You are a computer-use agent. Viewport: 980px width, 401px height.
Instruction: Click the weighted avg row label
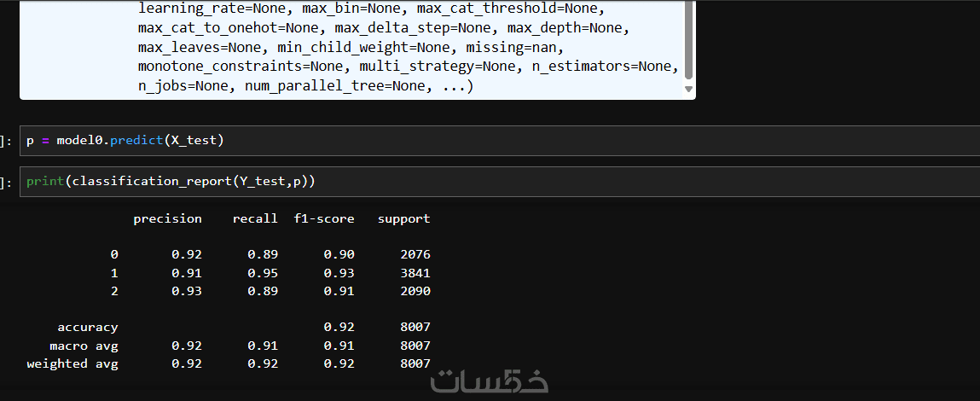click(72, 363)
